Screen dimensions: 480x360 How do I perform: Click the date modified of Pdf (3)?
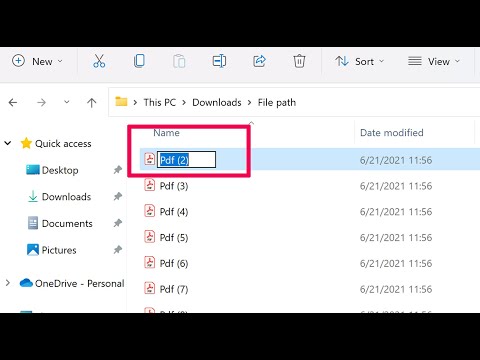click(396, 186)
